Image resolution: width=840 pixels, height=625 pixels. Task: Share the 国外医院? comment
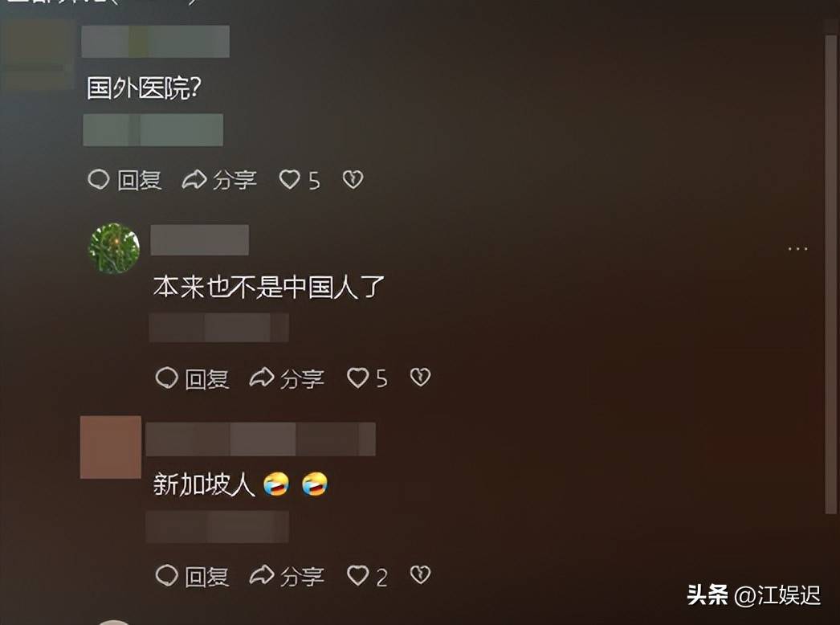[x=219, y=180]
